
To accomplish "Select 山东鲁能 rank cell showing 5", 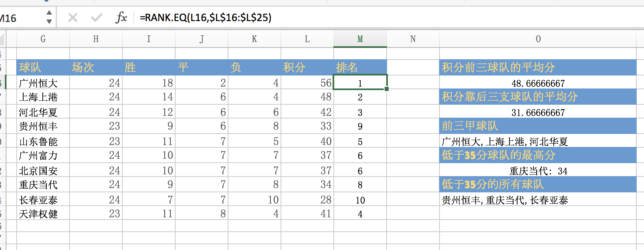I will pos(360,141).
